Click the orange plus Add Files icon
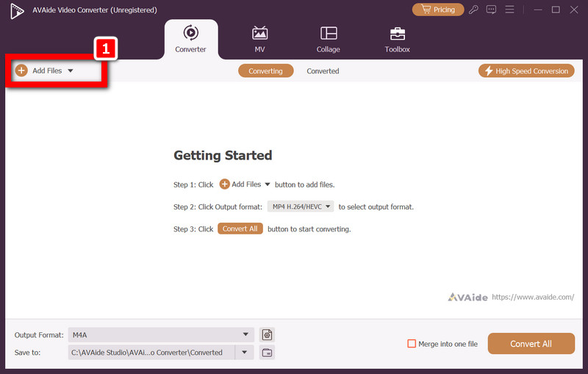The width and height of the screenshot is (588, 374). (21, 71)
